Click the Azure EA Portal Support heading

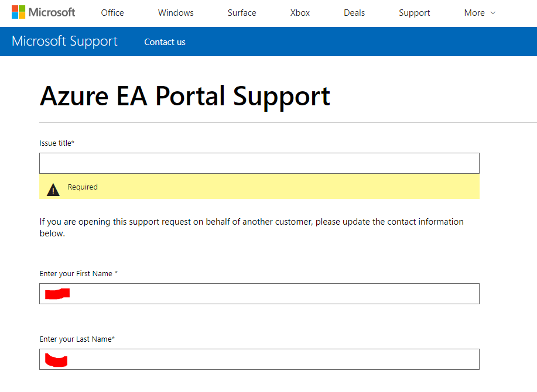point(185,97)
